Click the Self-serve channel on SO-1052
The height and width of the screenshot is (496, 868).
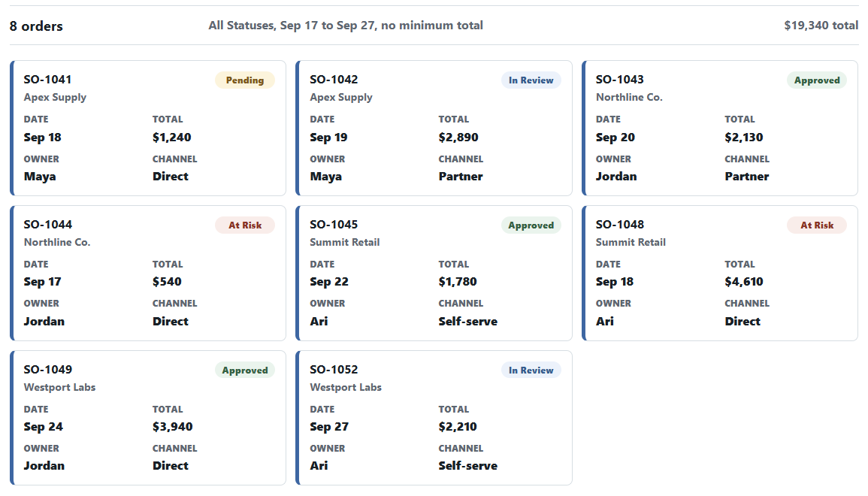point(467,465)
